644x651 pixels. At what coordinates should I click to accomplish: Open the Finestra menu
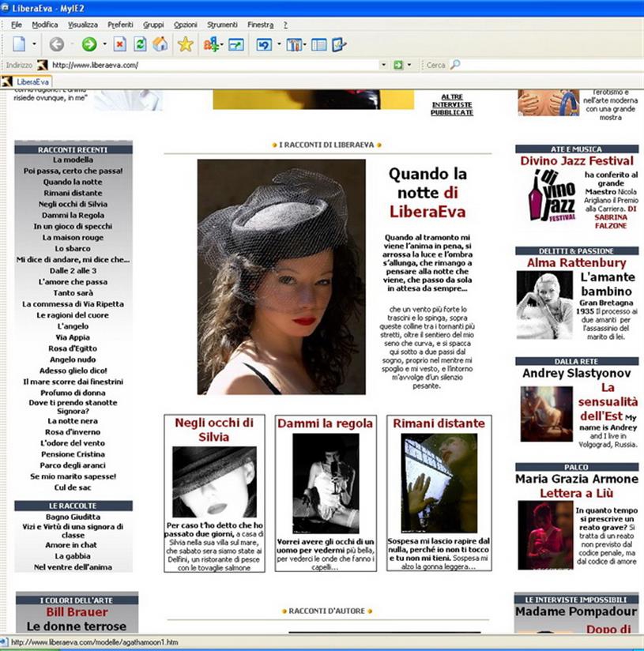click(x=260, y=25)
